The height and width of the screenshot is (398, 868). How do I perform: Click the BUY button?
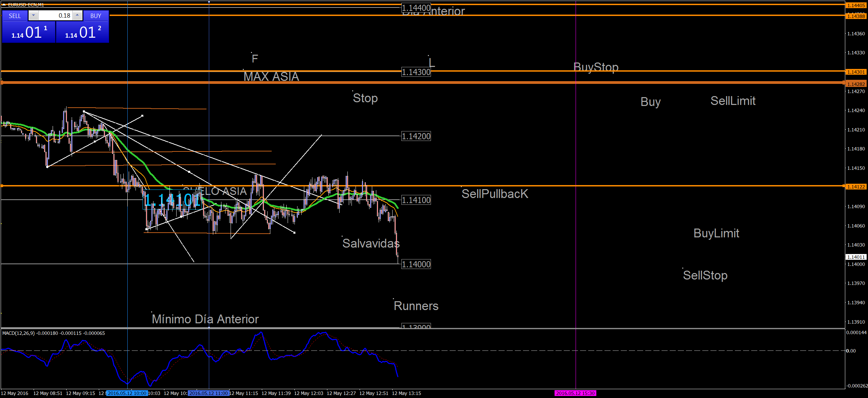coord(96,16)
